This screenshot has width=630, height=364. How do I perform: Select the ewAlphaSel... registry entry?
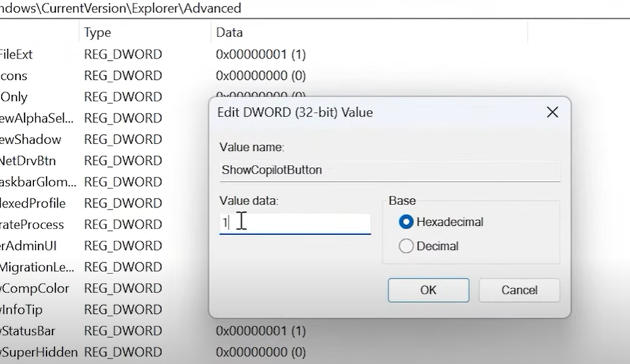(x=37, y=118)
